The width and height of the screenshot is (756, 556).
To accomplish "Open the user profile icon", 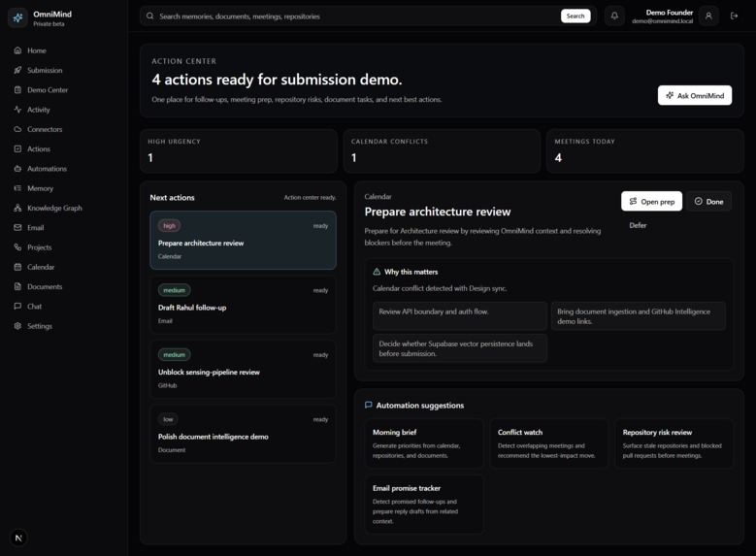I will [708, 16].
